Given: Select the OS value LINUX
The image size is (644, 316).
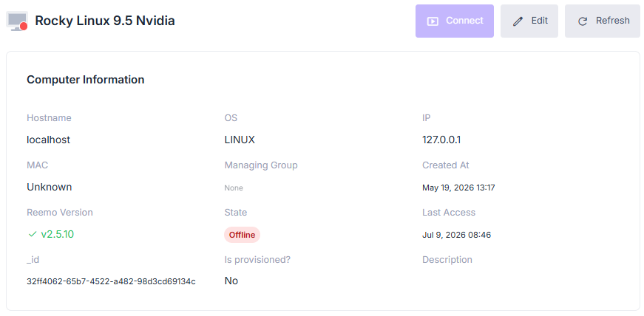Looking at the screenshot, I should [240, 140].
